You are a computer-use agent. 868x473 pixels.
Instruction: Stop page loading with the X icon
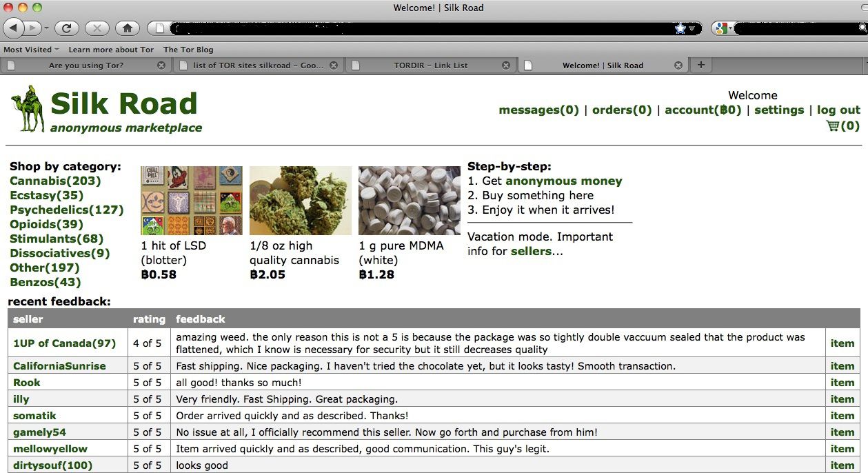click(97, 28)
